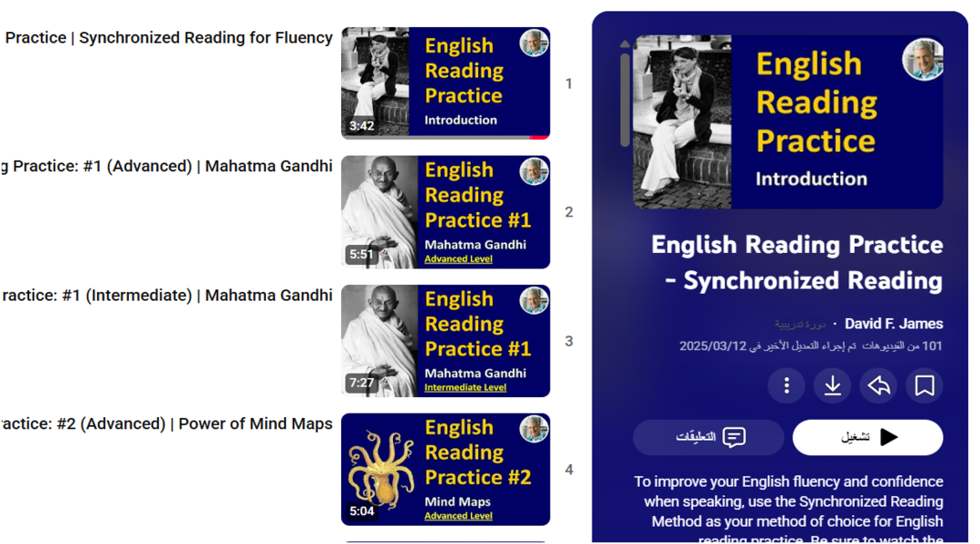This screenshot has height=544, width=980.
Task: Click the playlist title English Reading Practice
Action: [797, 262]
